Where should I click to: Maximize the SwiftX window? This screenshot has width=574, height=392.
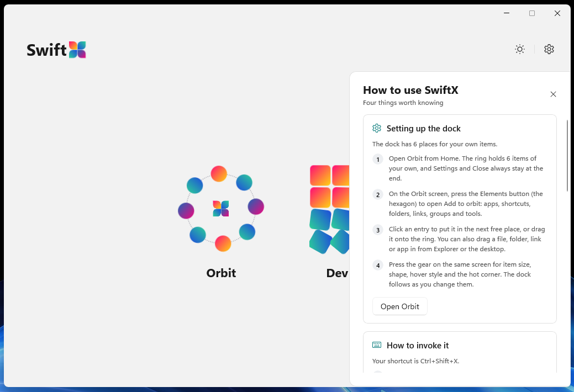(x=532, y=13)
